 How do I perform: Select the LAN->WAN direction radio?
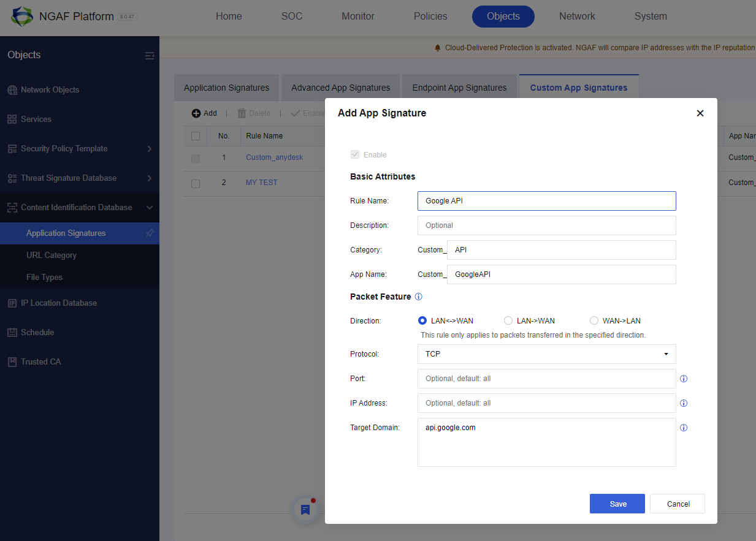click(x=508, y=320)
